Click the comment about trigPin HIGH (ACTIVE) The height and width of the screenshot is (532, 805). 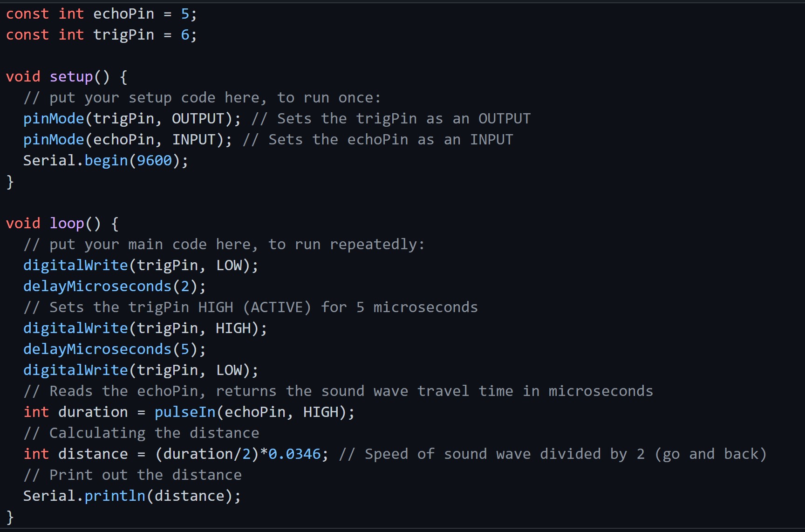(x=251, y=307)
